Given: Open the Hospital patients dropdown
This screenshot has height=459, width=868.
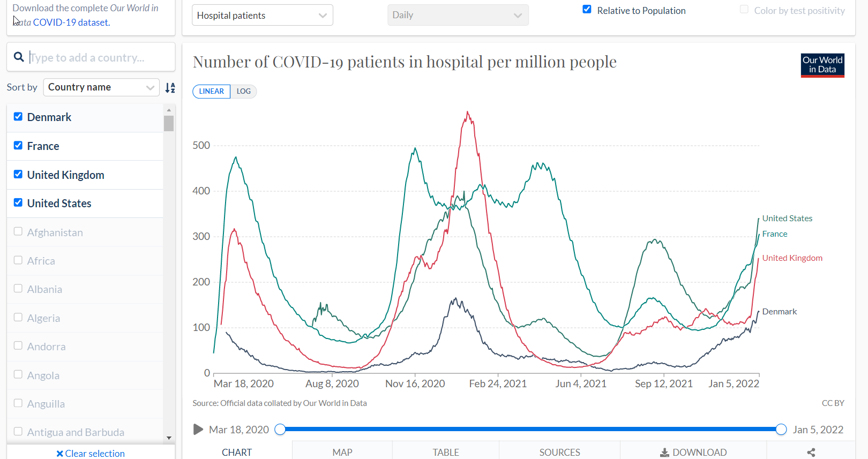Looking at the screenshot, I should [x=263, y=15].
